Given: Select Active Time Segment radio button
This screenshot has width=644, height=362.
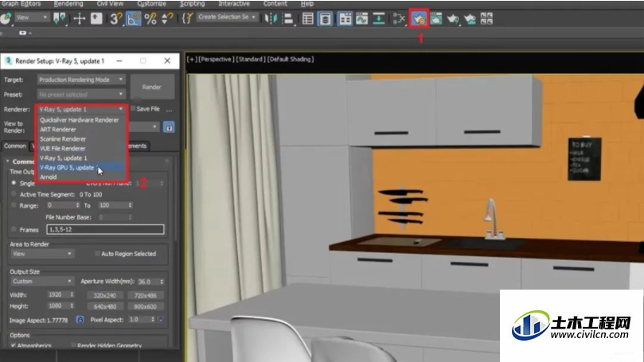Looking at the screenshot, I should [14, 194].
